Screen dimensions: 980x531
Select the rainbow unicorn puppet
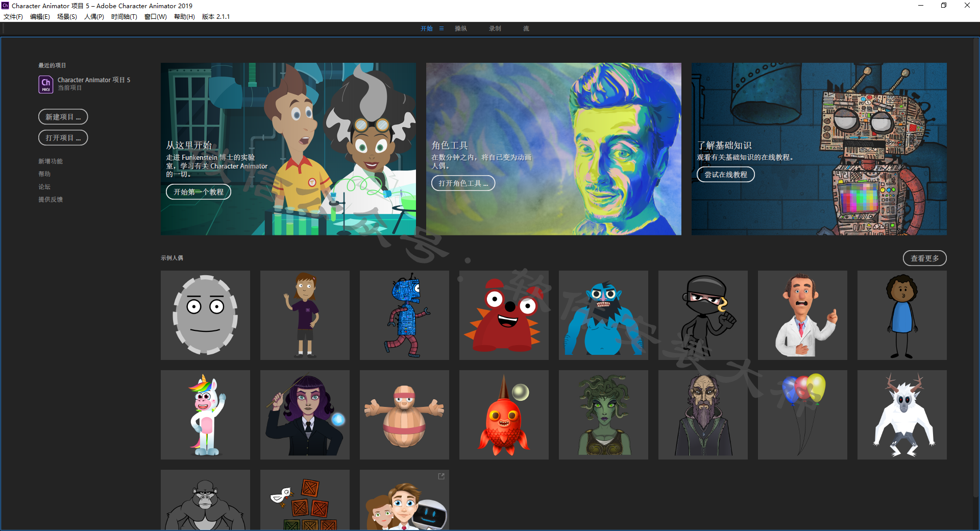pos(205,415)
